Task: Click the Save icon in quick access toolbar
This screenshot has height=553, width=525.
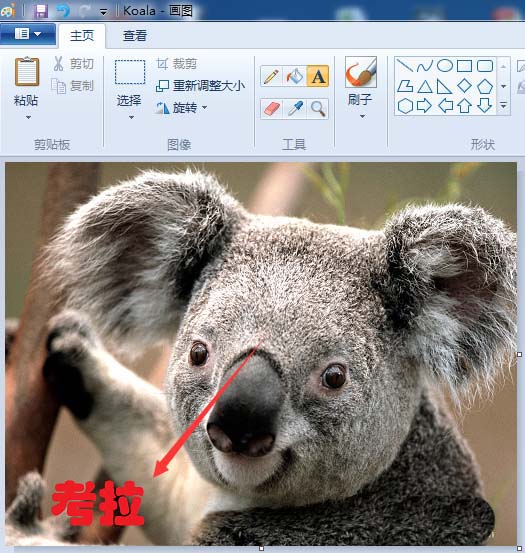Action: tap(41, 11)
